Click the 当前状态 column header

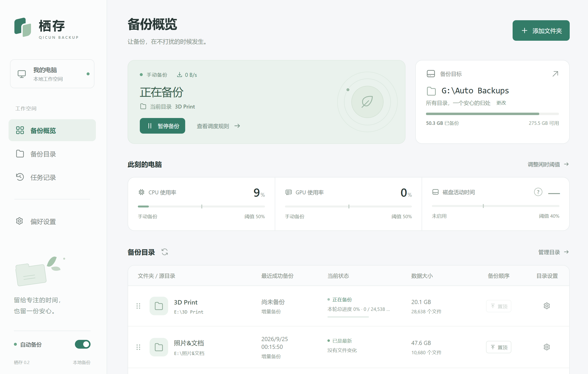[x=338, y=276]
